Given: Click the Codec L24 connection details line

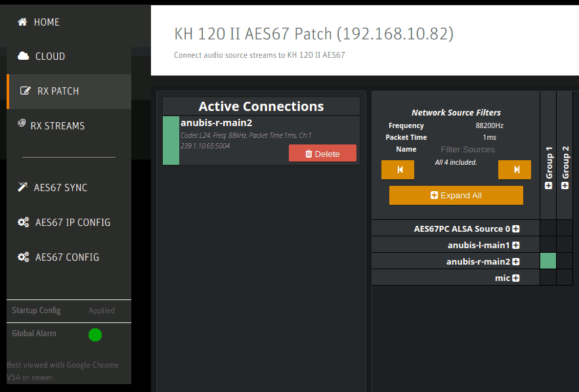Looking at the screenshot, I should point(246,136).
